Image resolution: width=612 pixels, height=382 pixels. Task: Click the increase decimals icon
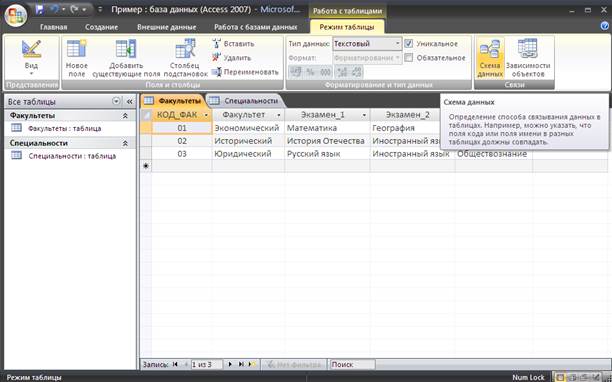342,71
